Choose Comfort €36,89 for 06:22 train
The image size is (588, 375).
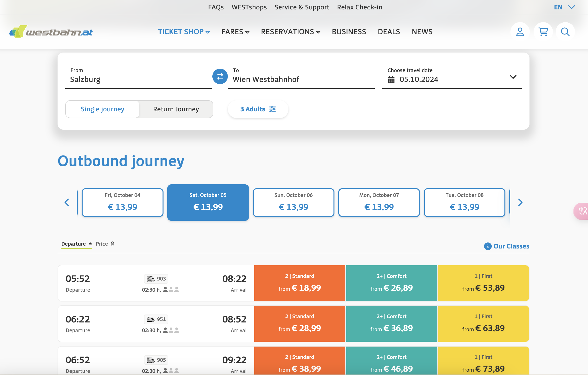tap(392, 323)
